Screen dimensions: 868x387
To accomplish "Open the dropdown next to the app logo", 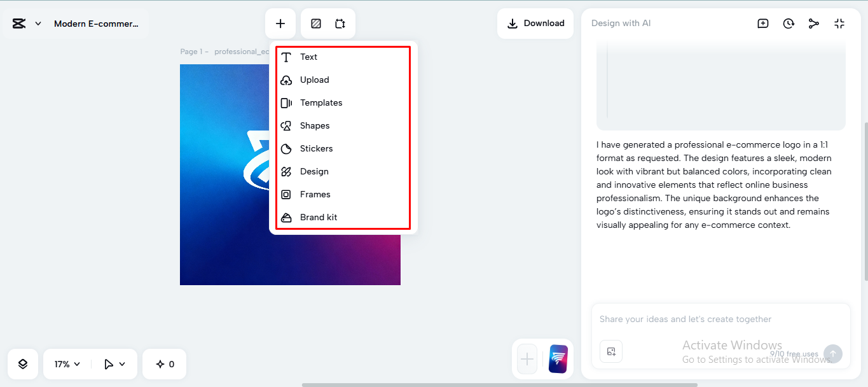I will (x=37, y=23).
